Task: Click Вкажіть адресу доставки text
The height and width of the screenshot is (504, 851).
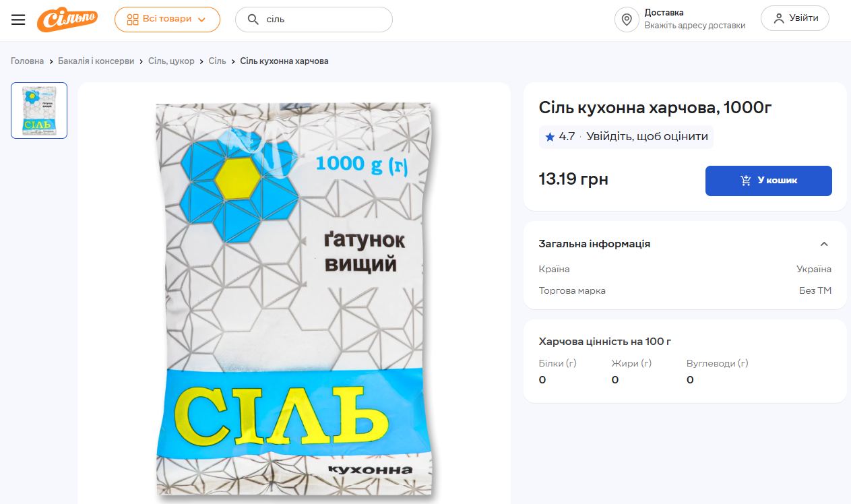Action: pos(695,26)
